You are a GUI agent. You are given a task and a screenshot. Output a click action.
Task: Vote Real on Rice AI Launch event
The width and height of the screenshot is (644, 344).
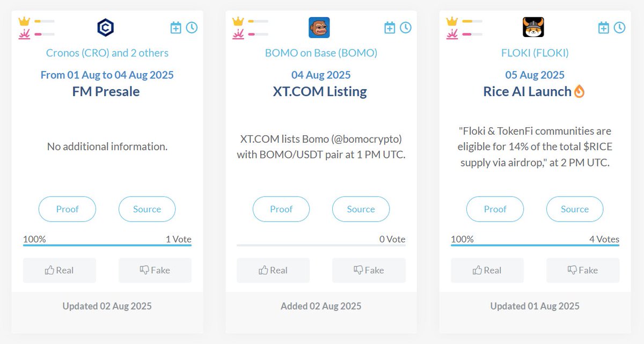tap(487, 270)
